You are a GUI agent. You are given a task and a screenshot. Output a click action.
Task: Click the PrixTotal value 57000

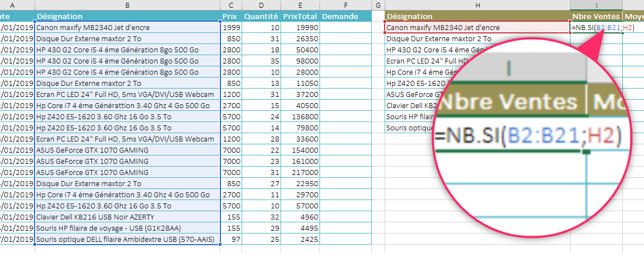(x=300, y=206)
